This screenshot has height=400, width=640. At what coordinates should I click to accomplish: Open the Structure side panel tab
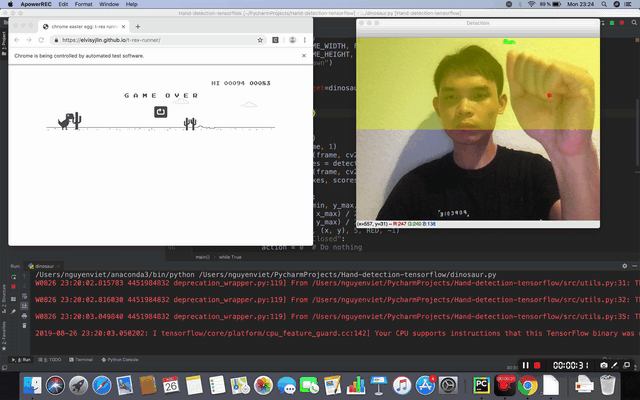[x=4, y=298]
